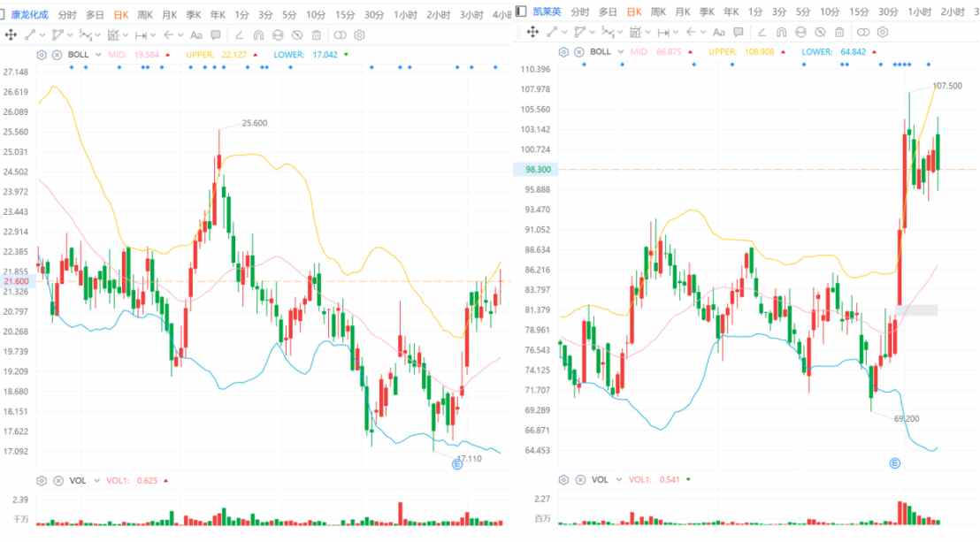Remove VOL indicator in 凯莱英 chart

point(580,479)
